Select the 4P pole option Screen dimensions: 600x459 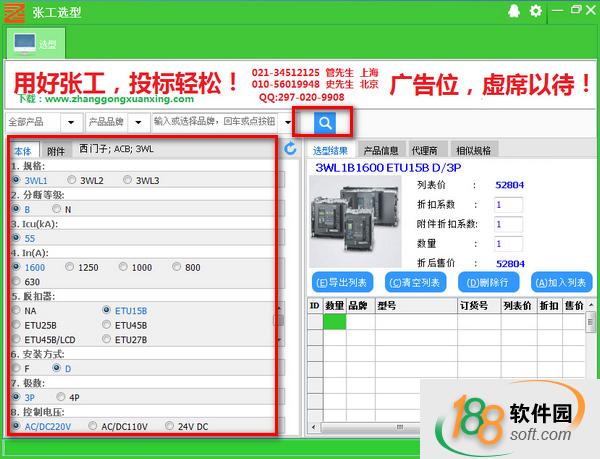(60, 397)
